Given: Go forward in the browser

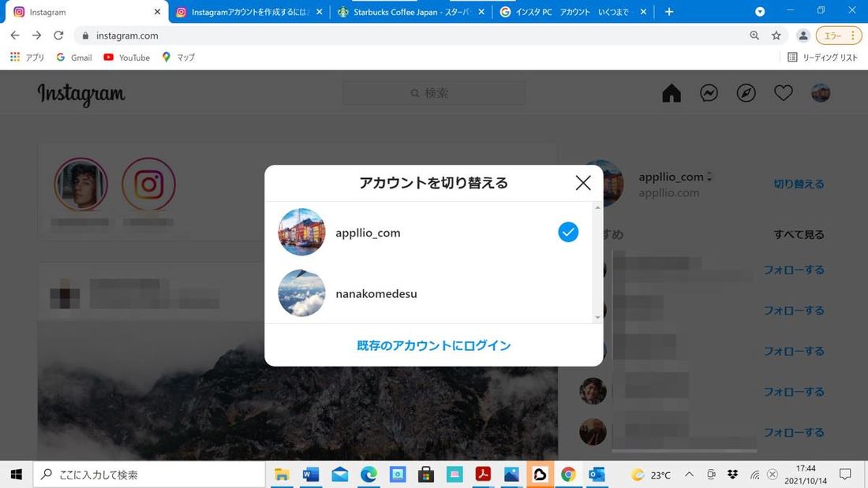Looking at the screenshot, I should click(36, 35).
